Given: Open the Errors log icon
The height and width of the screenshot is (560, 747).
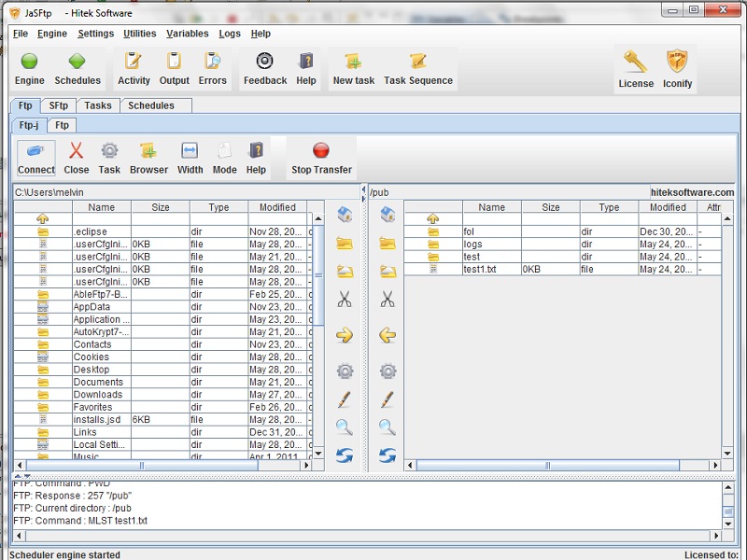Looking at the screenshot, I should pos(212,63).
